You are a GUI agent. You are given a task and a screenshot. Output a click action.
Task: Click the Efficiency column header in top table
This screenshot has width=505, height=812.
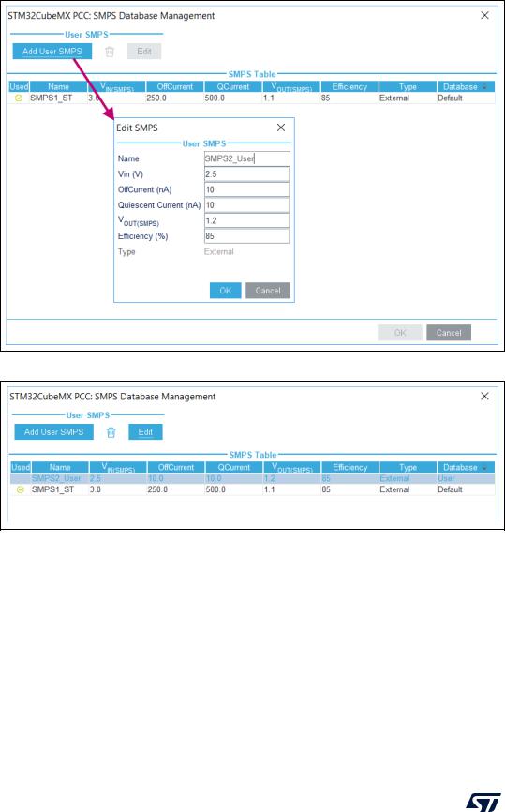click(349, 86)
